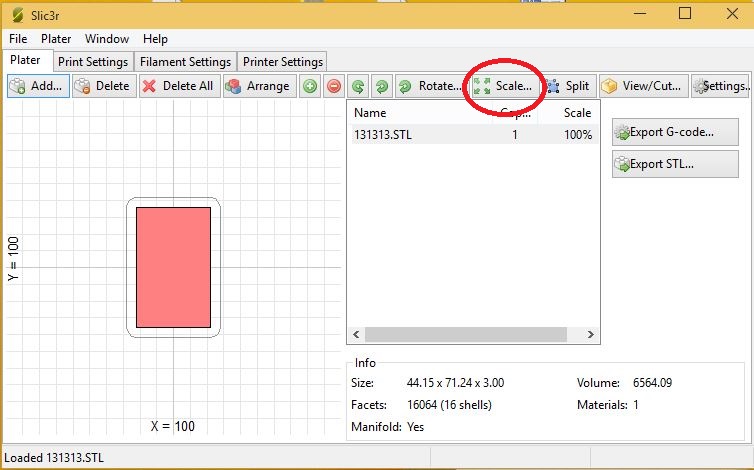The height and width of the screenshot is (470, 754).
Task: Go to Printer Settings tab
Action: pyautogui.click(x=281, y=62)
